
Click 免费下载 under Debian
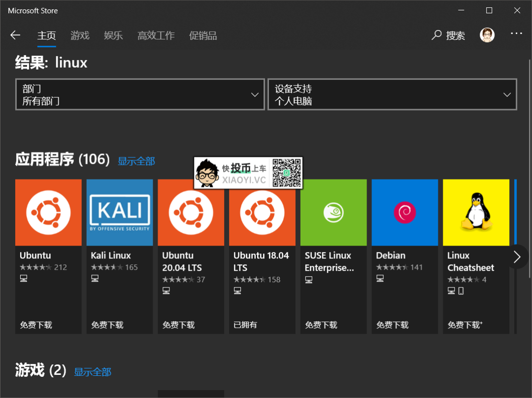(392, 325)
